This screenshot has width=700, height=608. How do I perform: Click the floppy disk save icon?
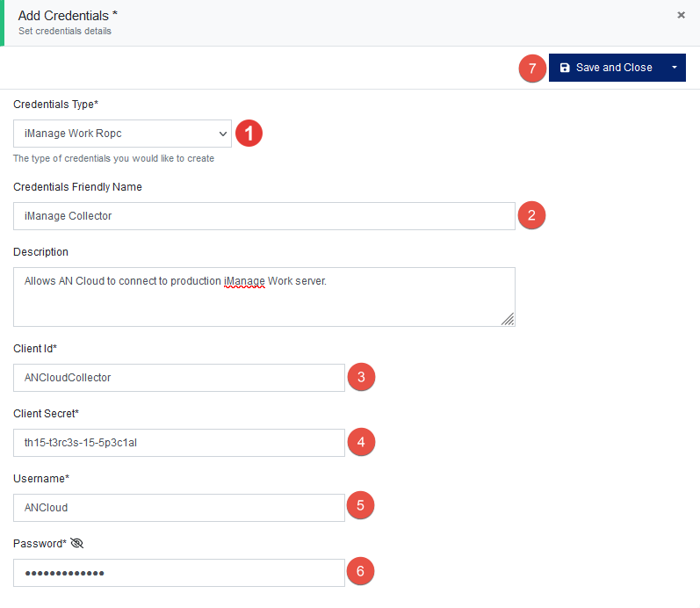(565, 68)
